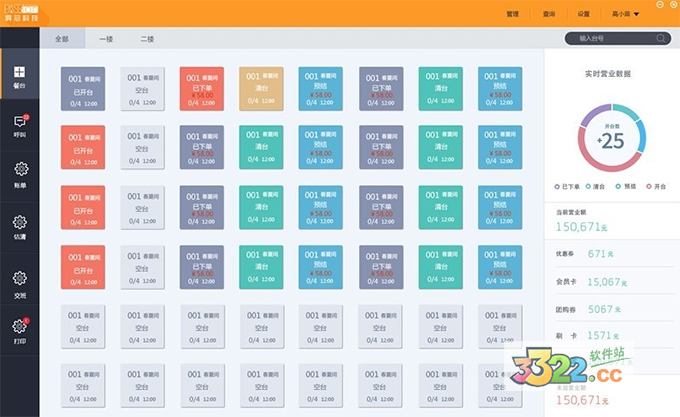Image resolution: width=680 pixels, height=417 pixels.
Task: Select the tan-colored 清台 table card
Action: coord(261,88)
